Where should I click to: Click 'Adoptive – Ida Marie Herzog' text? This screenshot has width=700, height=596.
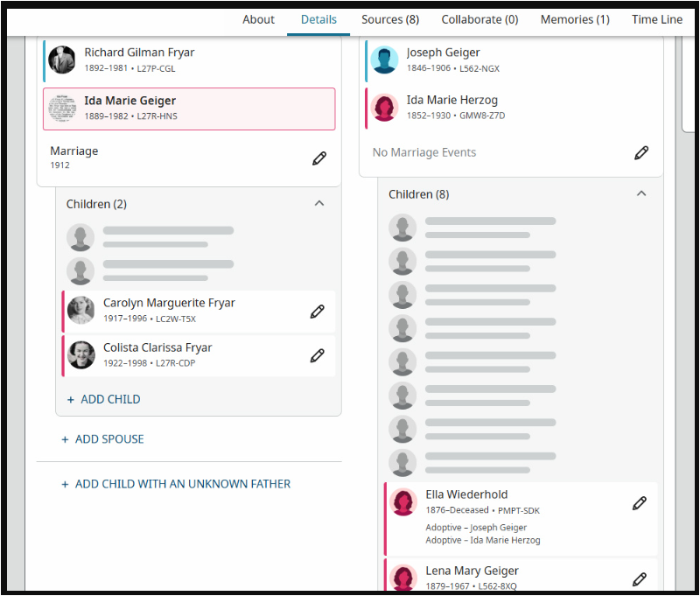tap(483, 540)
